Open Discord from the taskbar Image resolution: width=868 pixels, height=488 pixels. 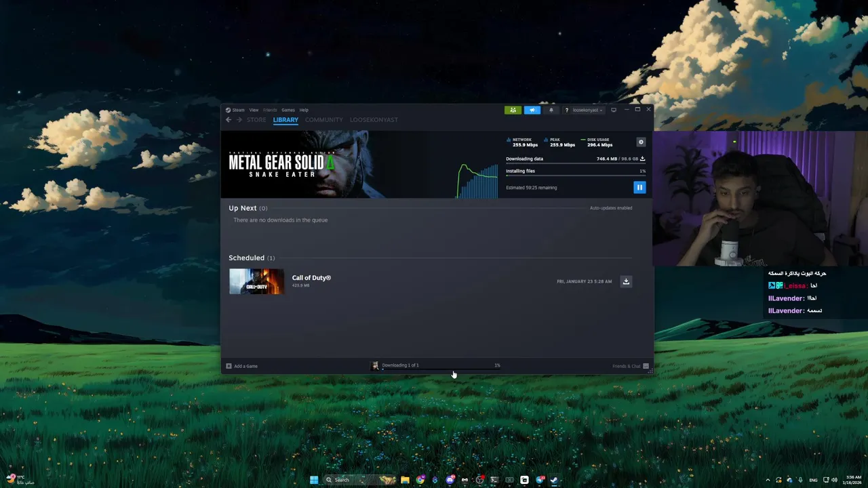click(450, 480)
